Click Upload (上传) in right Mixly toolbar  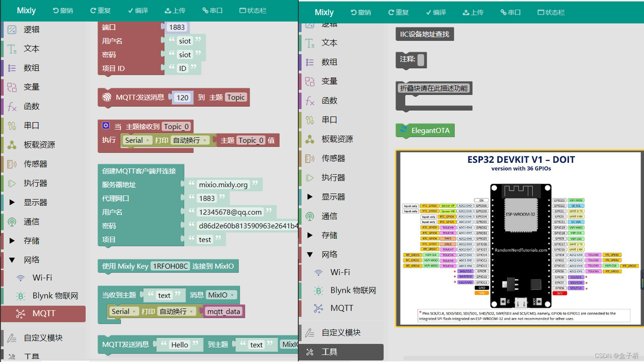pyautogui.click(x=473, y=12)
